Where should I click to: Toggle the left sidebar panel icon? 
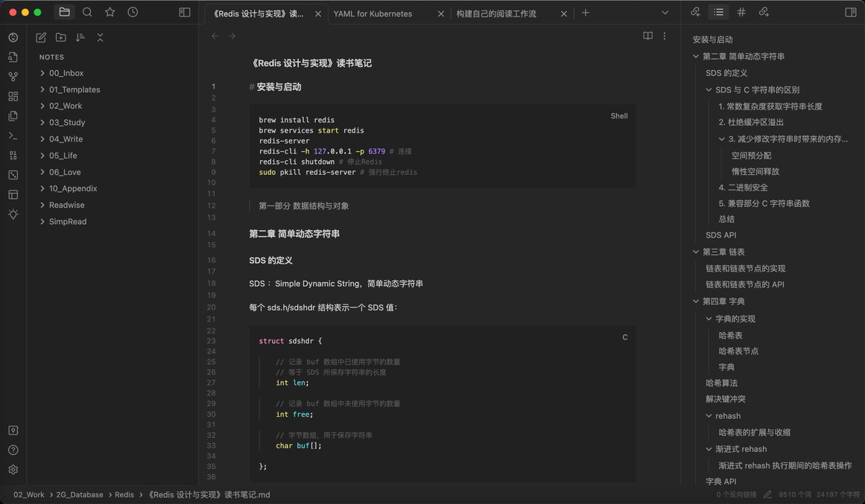[185, 12]
